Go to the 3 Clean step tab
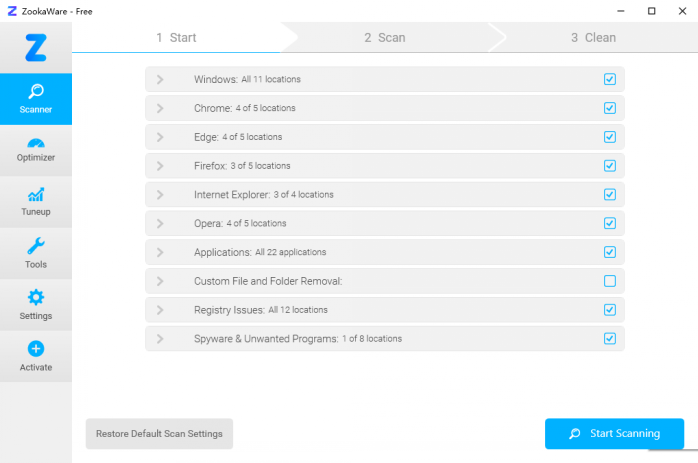 pyautogui.click(x=593, y=38)
